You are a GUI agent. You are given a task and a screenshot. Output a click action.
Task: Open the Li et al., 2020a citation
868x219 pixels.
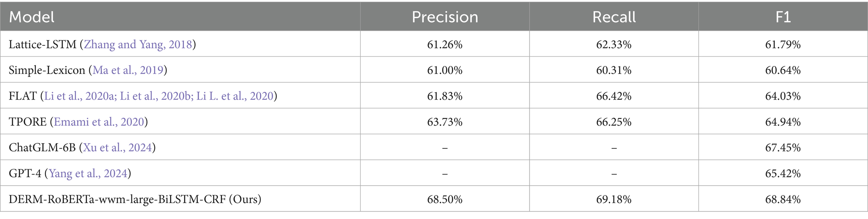coord(80,96)
